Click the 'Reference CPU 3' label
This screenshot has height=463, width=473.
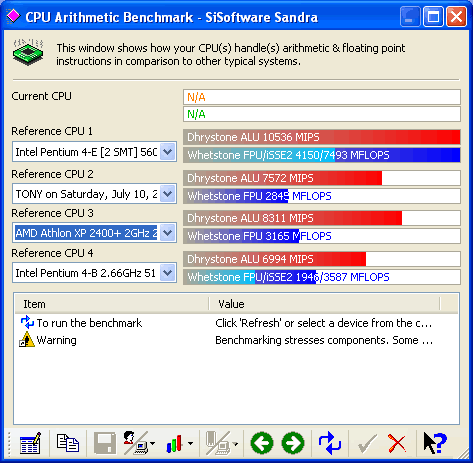pos(52,213)
